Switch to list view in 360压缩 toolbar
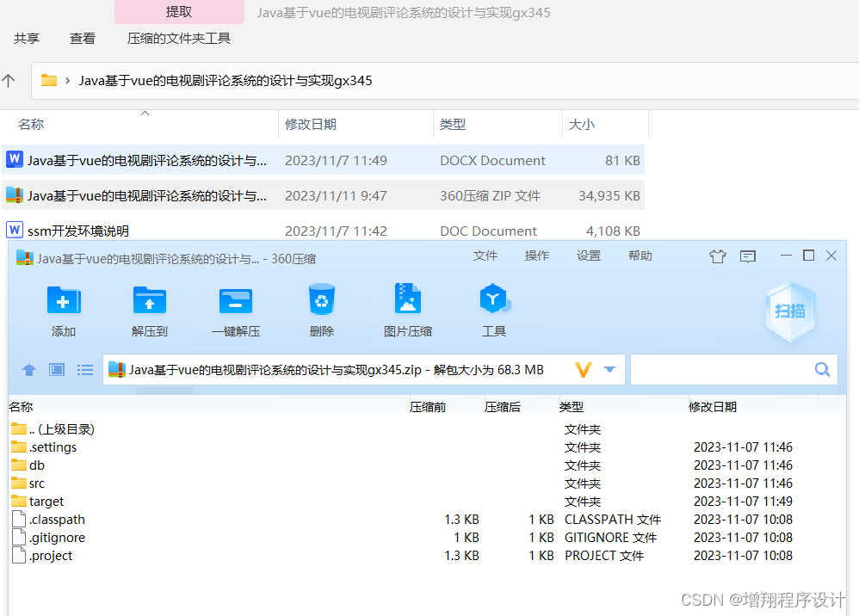 [84, 369]
